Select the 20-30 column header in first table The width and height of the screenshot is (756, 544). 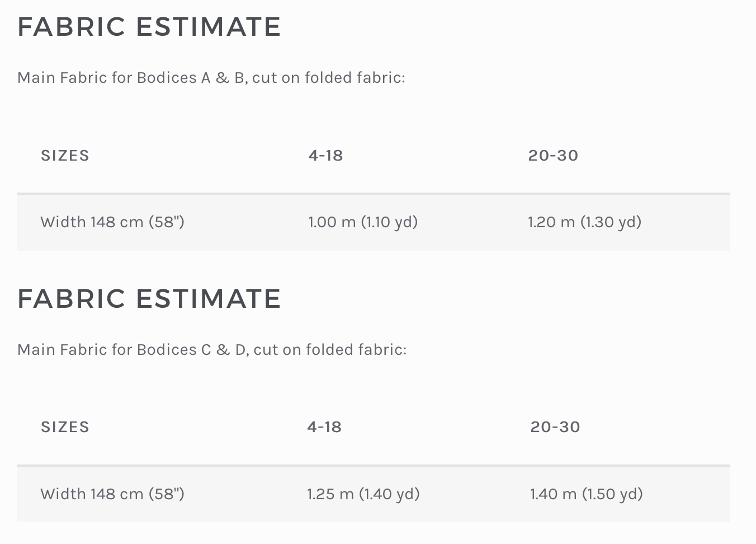[553, 156]
